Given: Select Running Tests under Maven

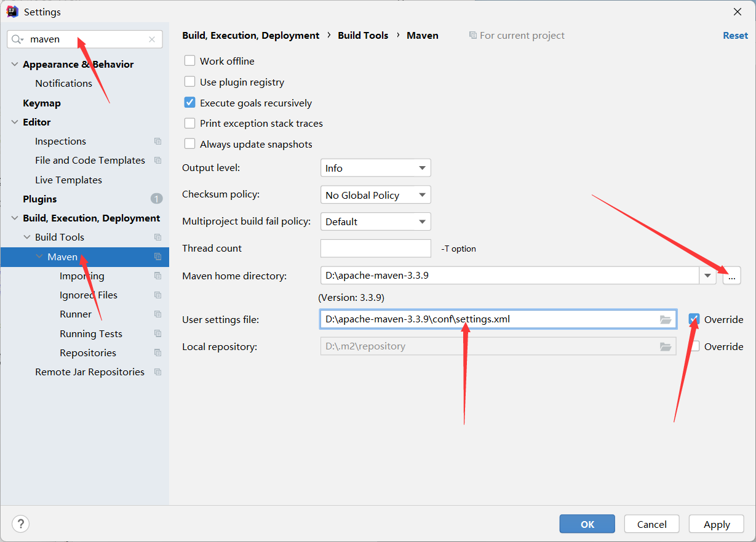Looking at the screenshot, I should [91, 333].
